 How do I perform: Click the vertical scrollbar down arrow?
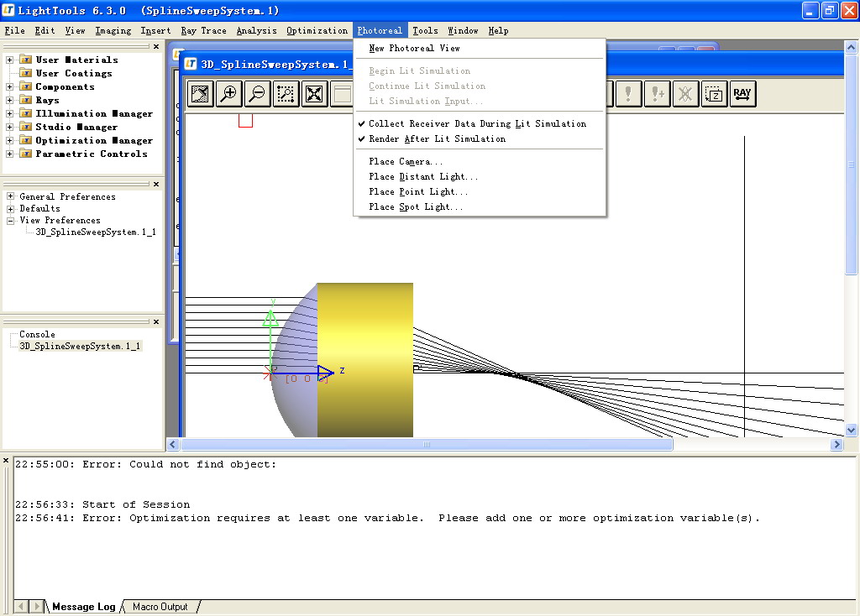click(x=851, y=431)
